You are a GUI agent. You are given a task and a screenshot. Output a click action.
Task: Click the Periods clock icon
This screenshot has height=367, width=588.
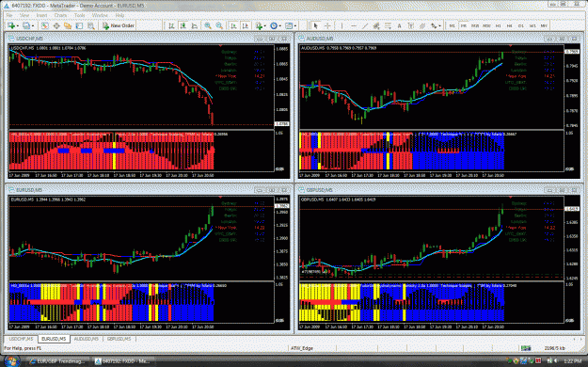tap(274, 25)
